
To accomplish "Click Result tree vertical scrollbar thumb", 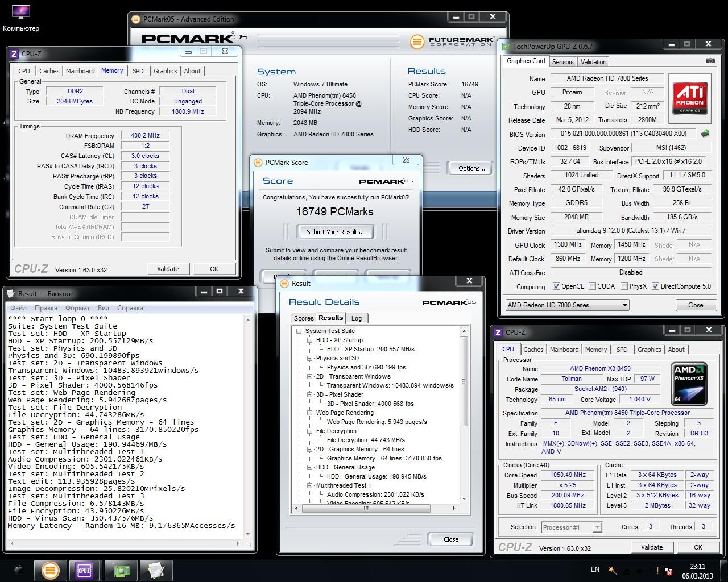I will point(464,381).
